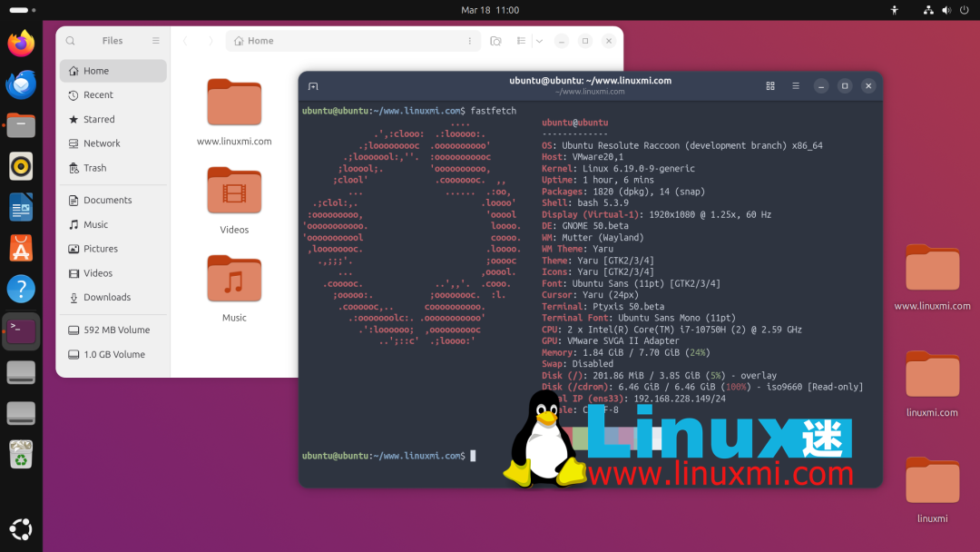Switch Files to list view layout

[520, 40]
